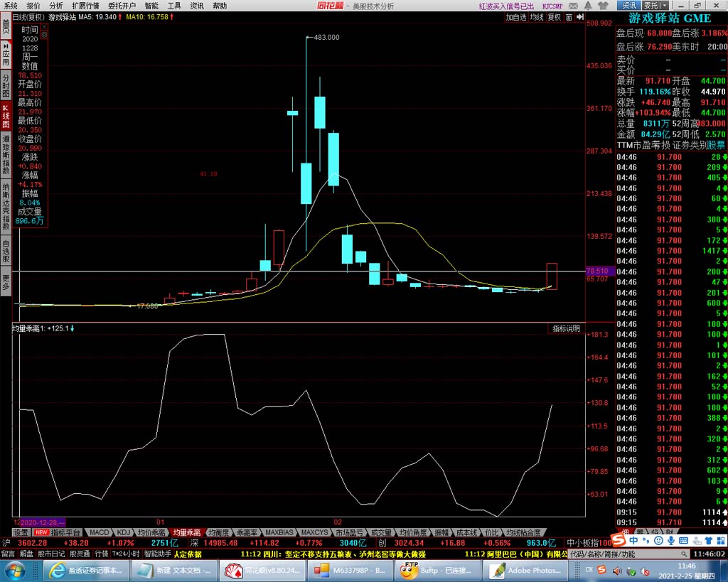Open the 报价 menu
Viewport: 728px width, 582px height.
[33, 6]
